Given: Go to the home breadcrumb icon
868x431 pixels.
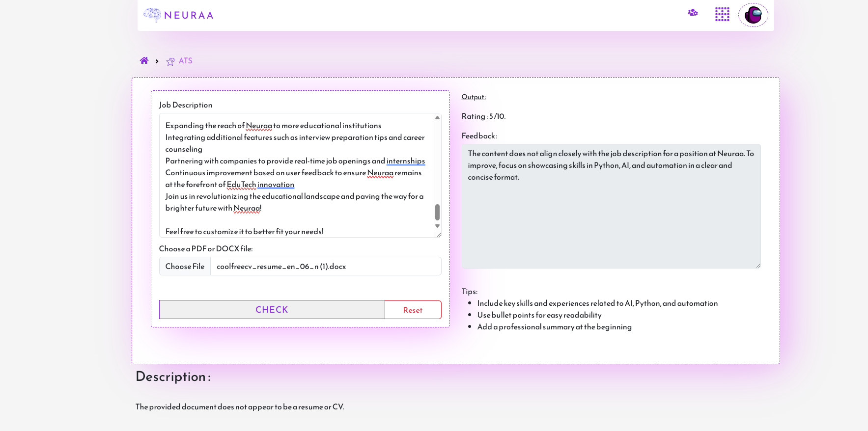Looking at the screenshot, I should pyautogui.click(x=144, y=60).
